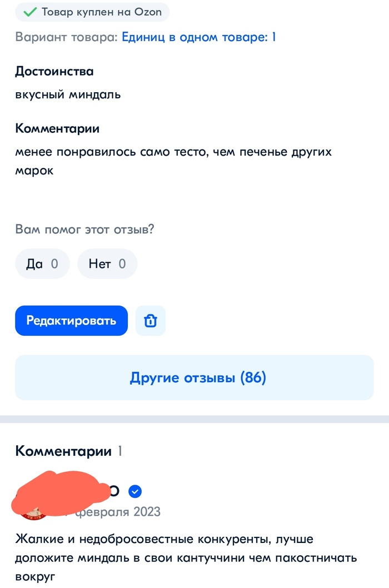Click the 'вкусный миндаль' text
Image resolution: width=389 pixels, height=588 pixels.
[68, 94]
